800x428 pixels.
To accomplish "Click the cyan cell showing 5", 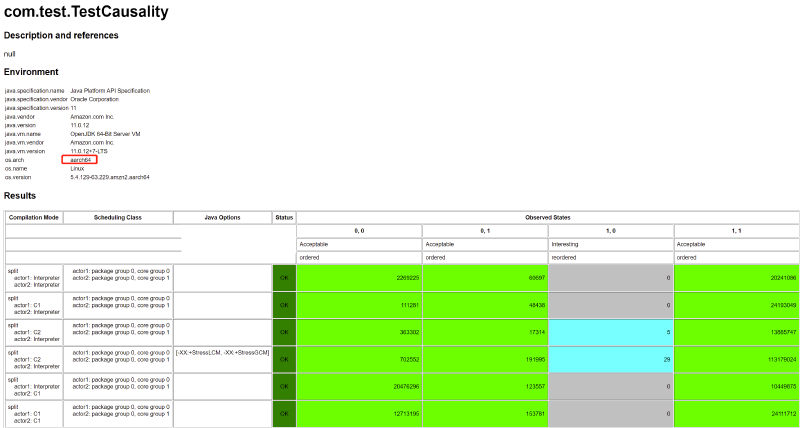I will point(610,330).
